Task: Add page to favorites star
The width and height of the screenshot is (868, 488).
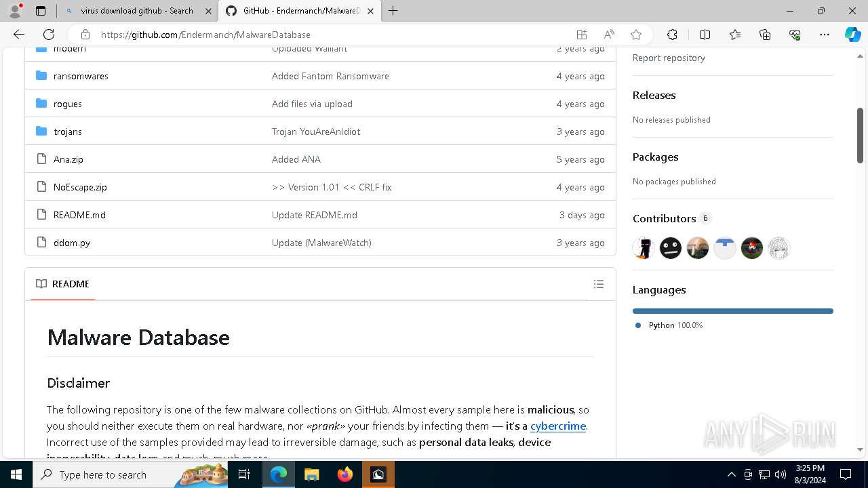Action: click(x=636, y=35)
